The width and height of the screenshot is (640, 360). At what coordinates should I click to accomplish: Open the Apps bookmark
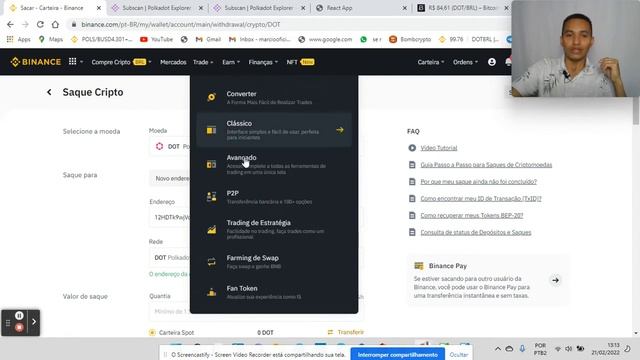click(x=19, y=39)
